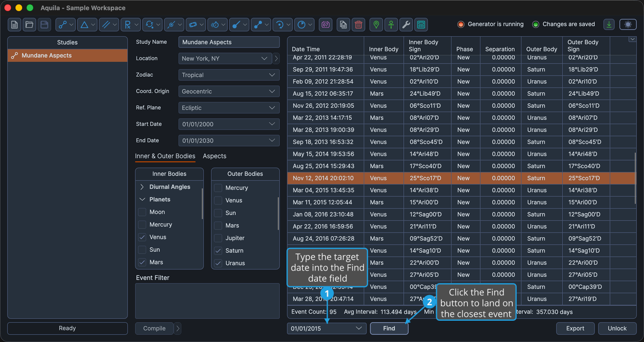Click the pie chart clock toolbar button

pos(304,25)
